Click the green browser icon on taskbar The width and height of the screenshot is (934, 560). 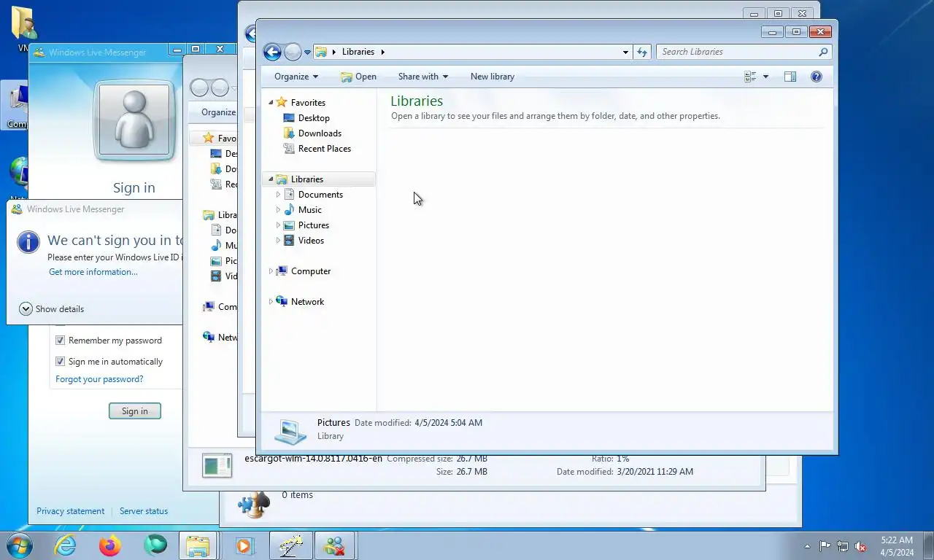tap(155, 545)
